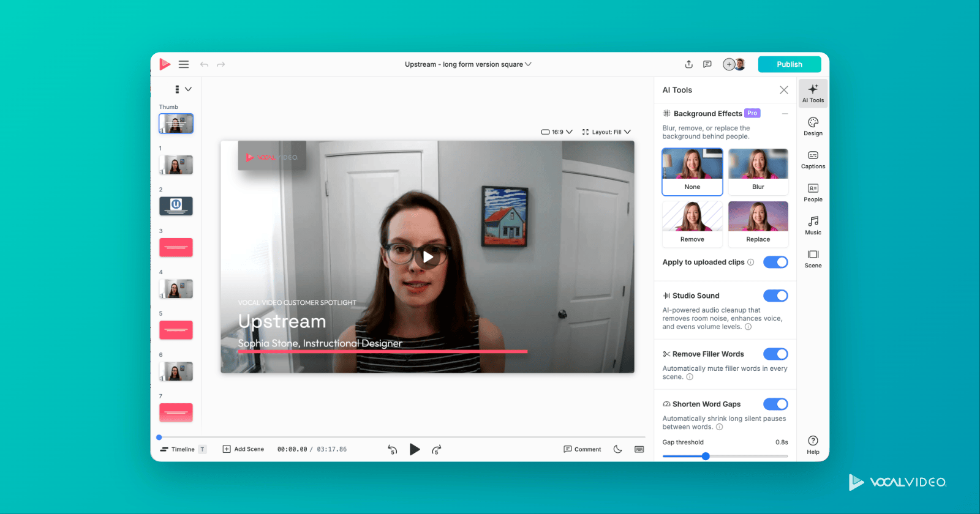Viewport: 980px width, 514px height.
Task: Open the Help icon
Action: 813,445
